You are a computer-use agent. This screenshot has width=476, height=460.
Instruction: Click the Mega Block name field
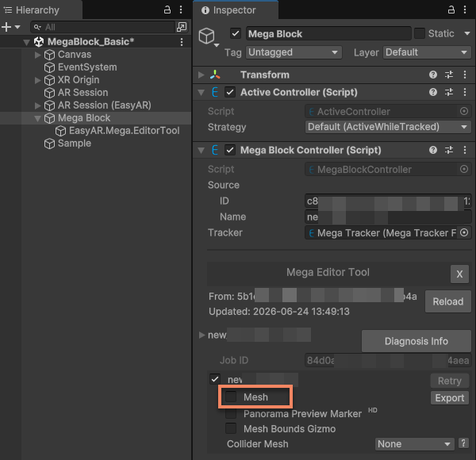328,33
